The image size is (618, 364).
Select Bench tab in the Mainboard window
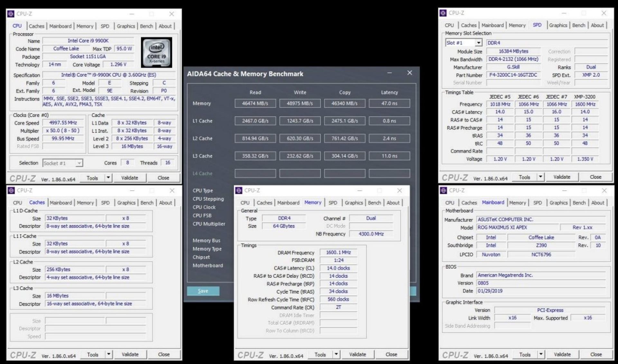click(579, 203)
